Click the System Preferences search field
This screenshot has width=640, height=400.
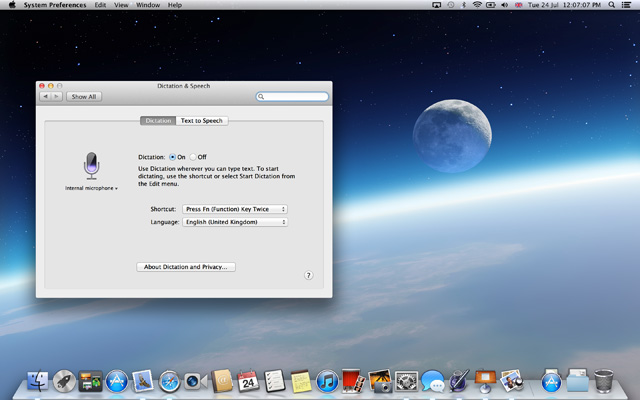click(292, 97)
